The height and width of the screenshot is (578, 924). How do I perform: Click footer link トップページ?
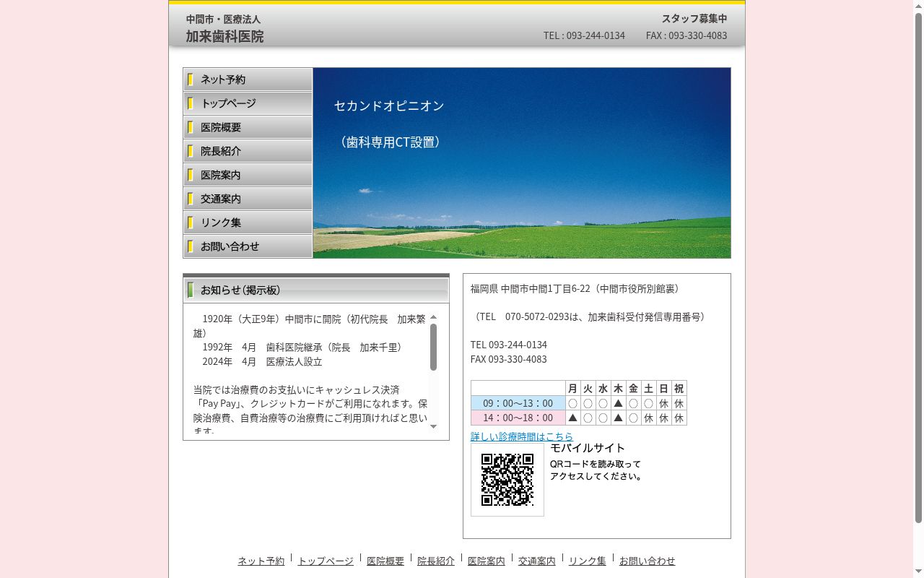click(326, 561)
